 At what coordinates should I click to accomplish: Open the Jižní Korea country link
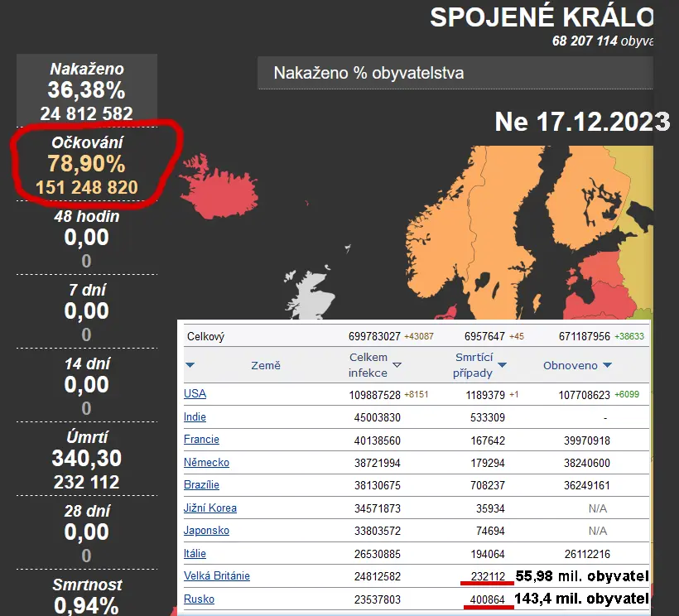(209, 508)
